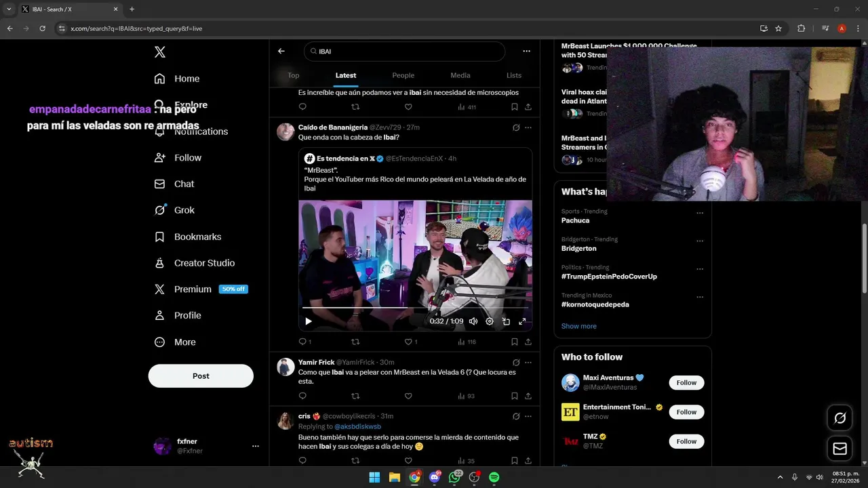The height and width of the screenshot is (488, 868).
Task: Click the Post button
Action: pyautogui.click(x=201, y=375)
